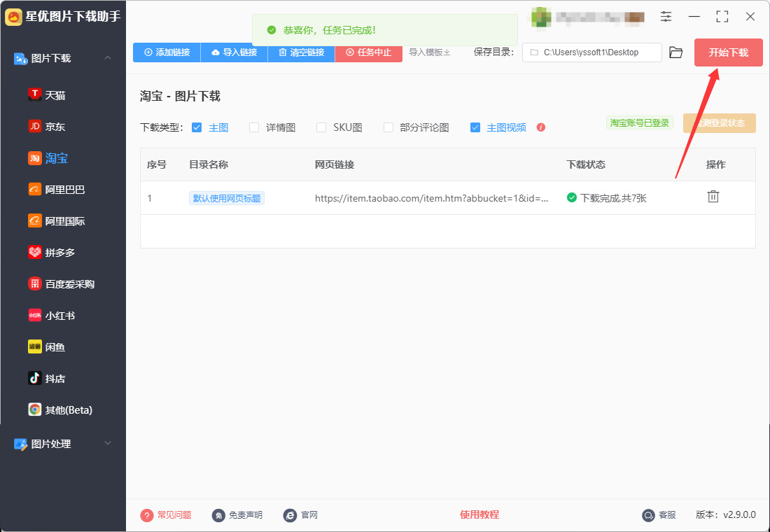Image resolution: width=770 pixels, height=532 pixels.
Task: Minimize the application window
Action: point(694,17)
